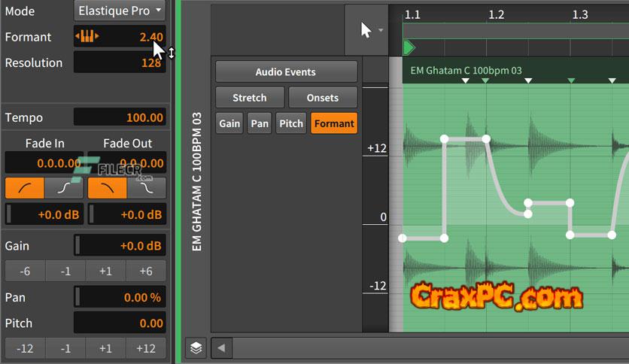
Task: Select the EM Ghatam C 100bpm 03 clip header
Action: pos(515,71)
